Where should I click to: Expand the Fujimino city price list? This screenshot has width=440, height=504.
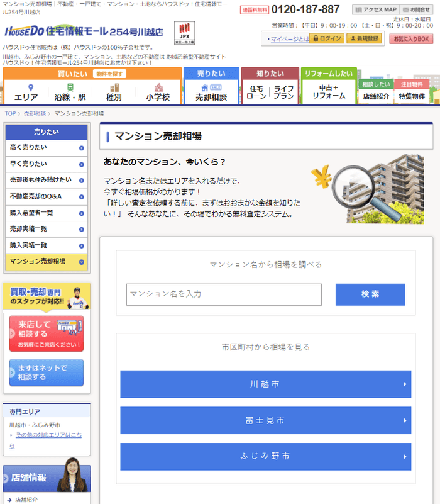pos(265,456)
